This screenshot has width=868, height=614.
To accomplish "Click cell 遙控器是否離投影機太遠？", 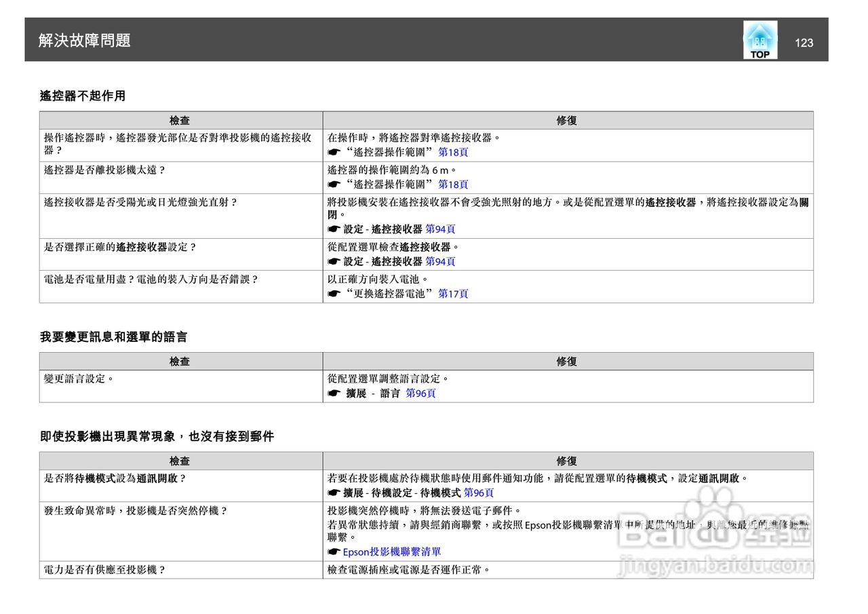I will tap(181, 178).
